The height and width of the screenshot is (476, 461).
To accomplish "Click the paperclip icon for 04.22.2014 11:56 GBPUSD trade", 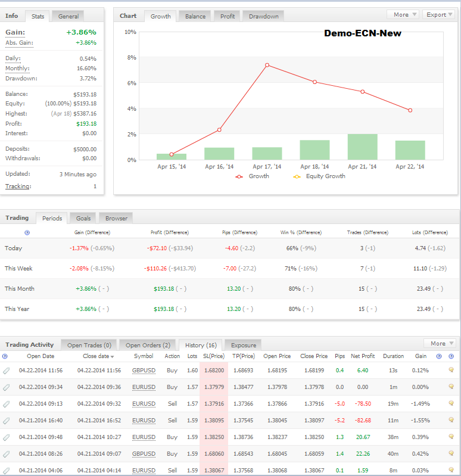I will tap(6, 371).
